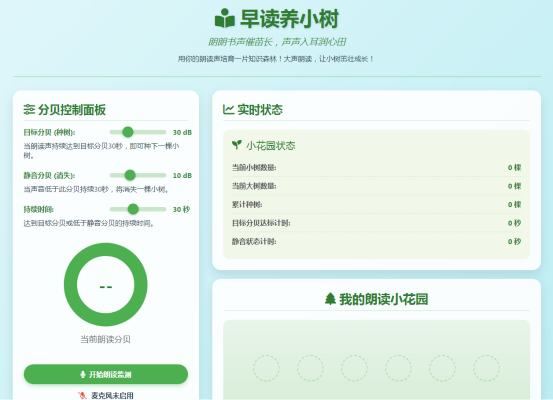553x400 pixels.
Task: Click the tree icon beside 我的朗读小花园
Action: (x=330, y=299)
